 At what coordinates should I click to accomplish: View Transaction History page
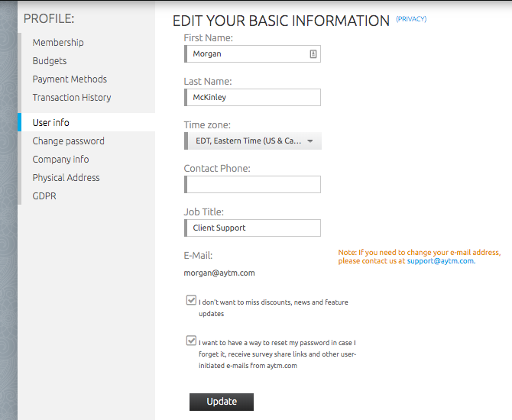pos(72,98)
